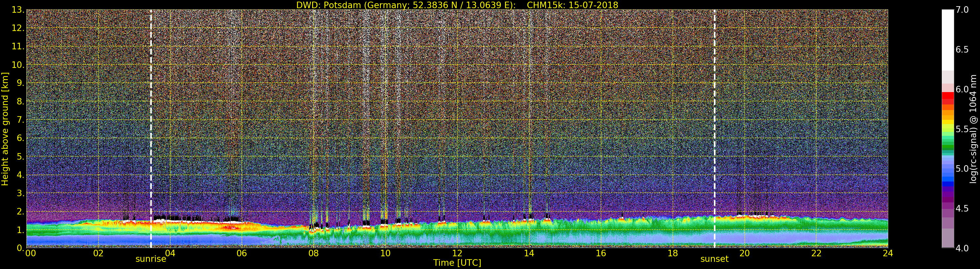The width and height of the screenshot is (980, 269).
Task: Click the height axis tick label '8.'
Action: [x=20, y=102]
